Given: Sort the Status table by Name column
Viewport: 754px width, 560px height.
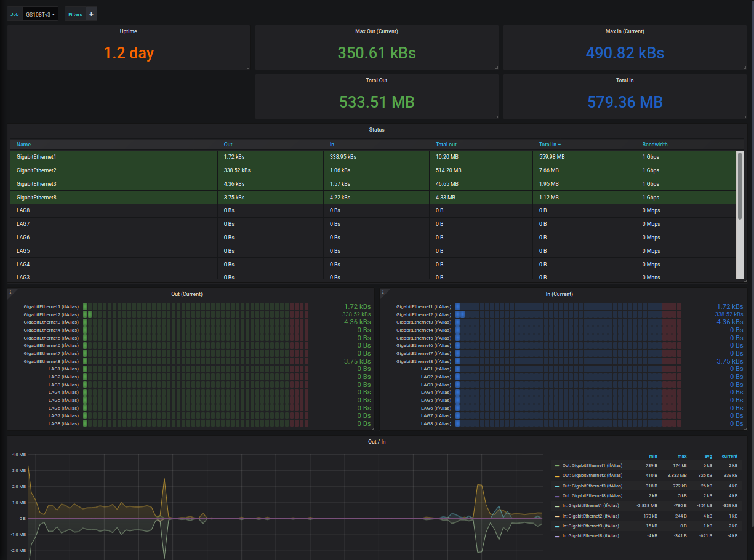Looking at the screenshot, I should 23,145.
